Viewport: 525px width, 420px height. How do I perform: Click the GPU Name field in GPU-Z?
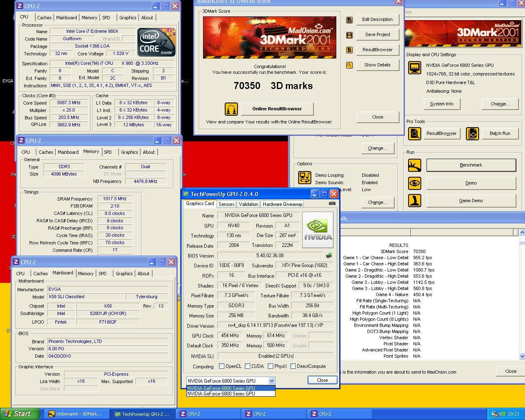pyautogui.click(x=258, y=215)
